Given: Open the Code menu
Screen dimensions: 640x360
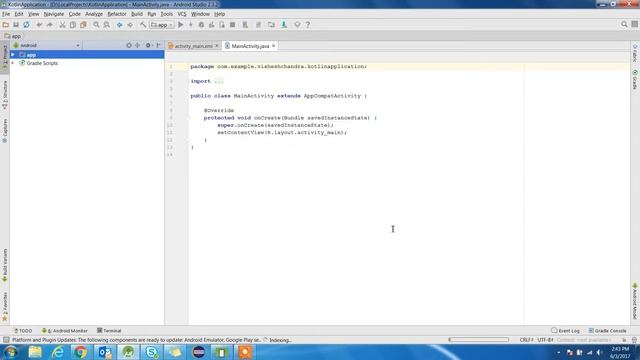Looking at the screenshot, I should click(75, 14).
